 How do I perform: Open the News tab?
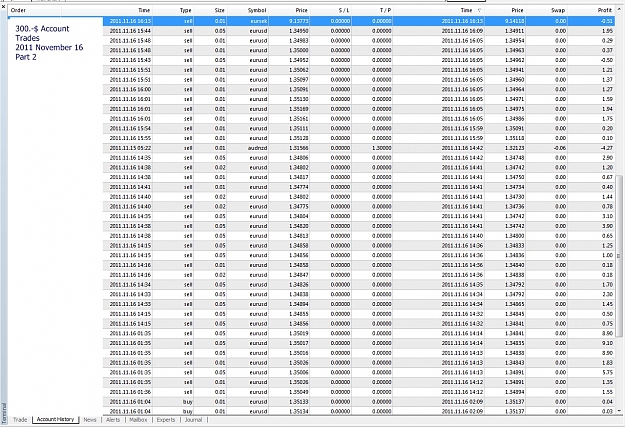pos(90,420)
